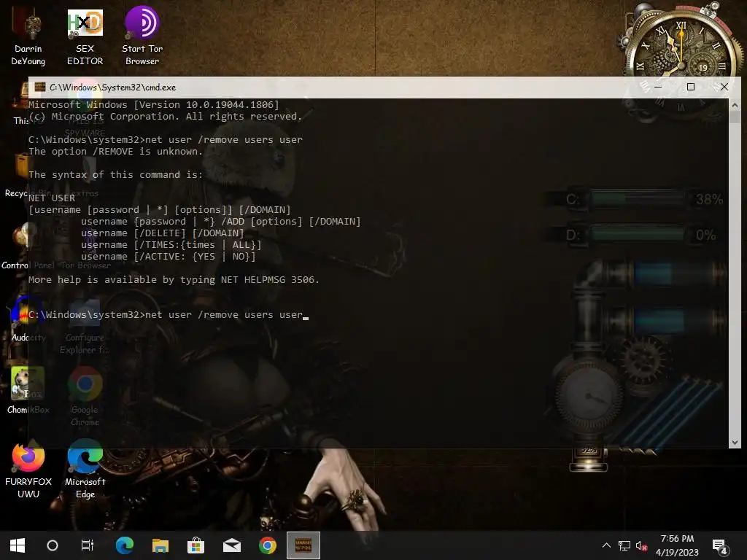The image size is (747, 560).
Task: Click the D: drive 0% usage bar
Action: pos(638,234)
